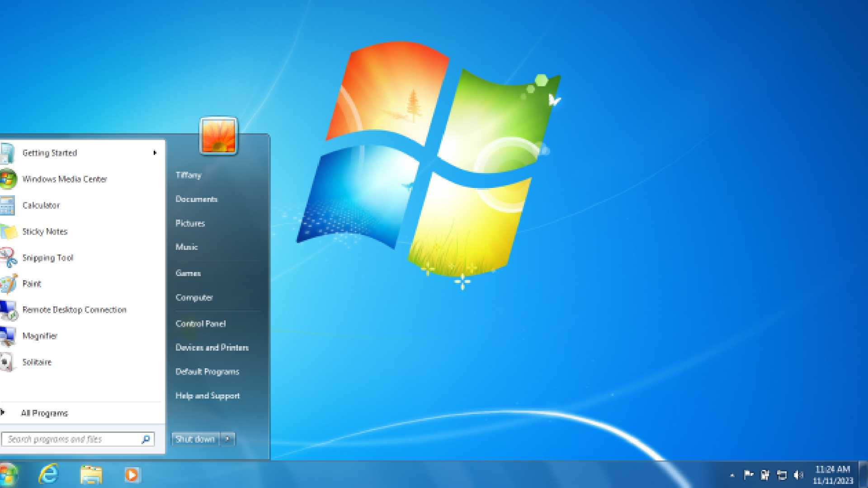Screen dimensions: 868x488
Task: Click the Shut down button
Action: click(195, 439)
